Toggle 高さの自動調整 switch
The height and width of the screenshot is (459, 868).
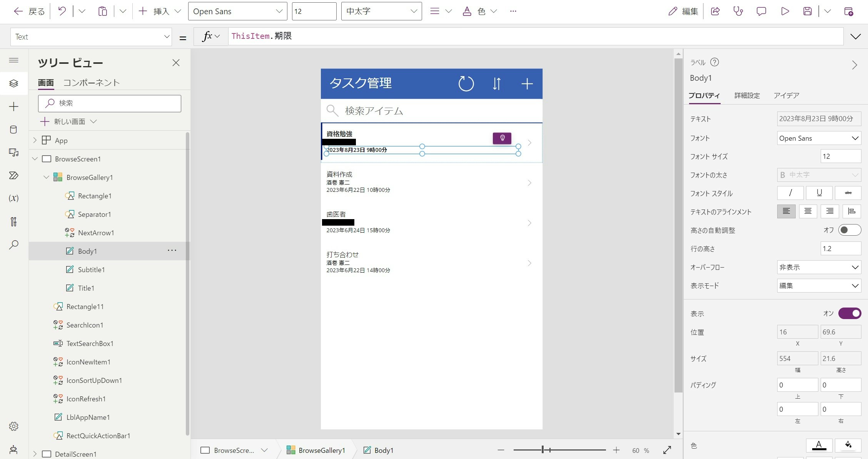pyautogui.click(x=849, y=230)
